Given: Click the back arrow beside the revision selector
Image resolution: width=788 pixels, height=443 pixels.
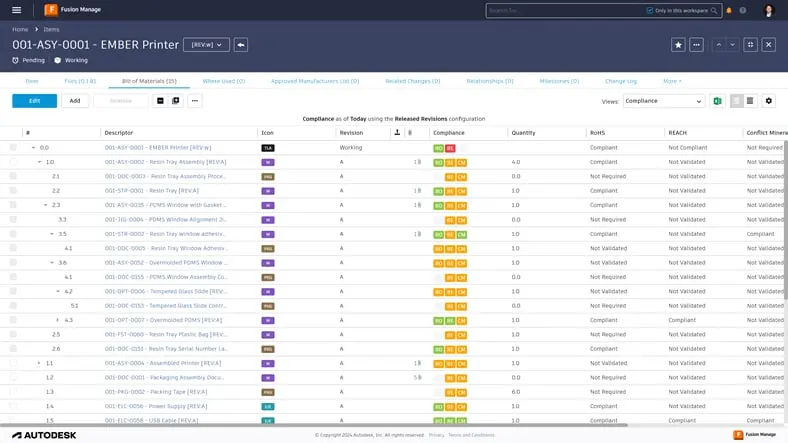Looking at the screenshot, I should pos(241,45).
